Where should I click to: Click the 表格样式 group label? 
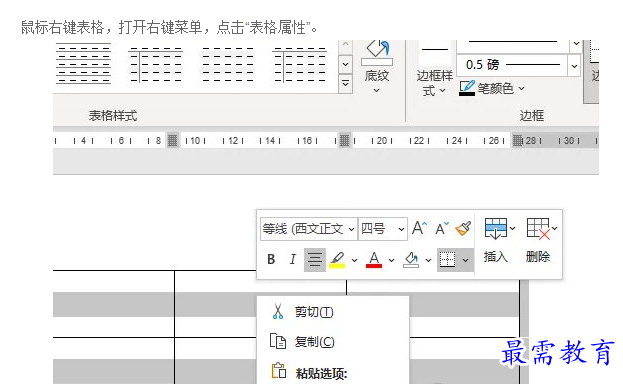pos(113,116)
